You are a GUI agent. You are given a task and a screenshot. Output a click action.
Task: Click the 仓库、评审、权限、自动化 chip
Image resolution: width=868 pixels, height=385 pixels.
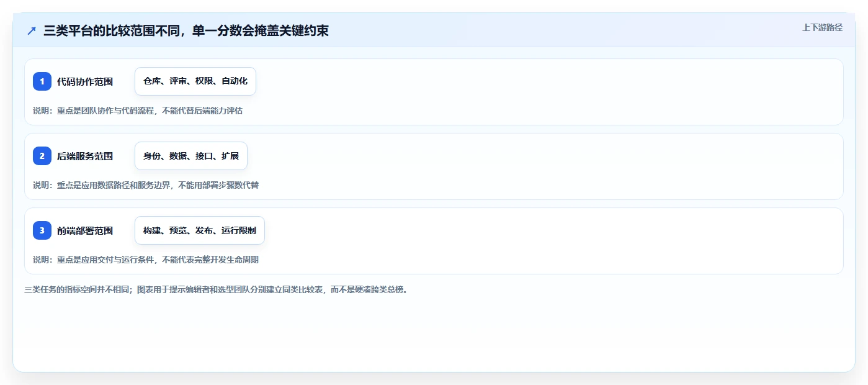195,81
